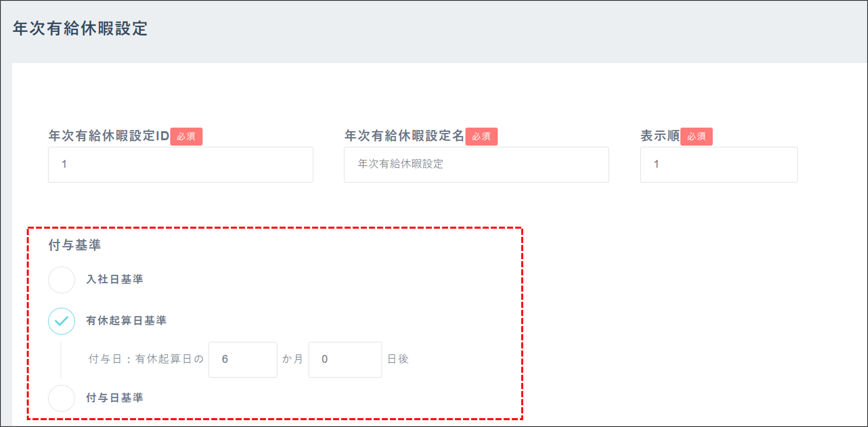868x427 pixels.
Task: Click the 日後 number field showing 0
Action: click(345, 359)
